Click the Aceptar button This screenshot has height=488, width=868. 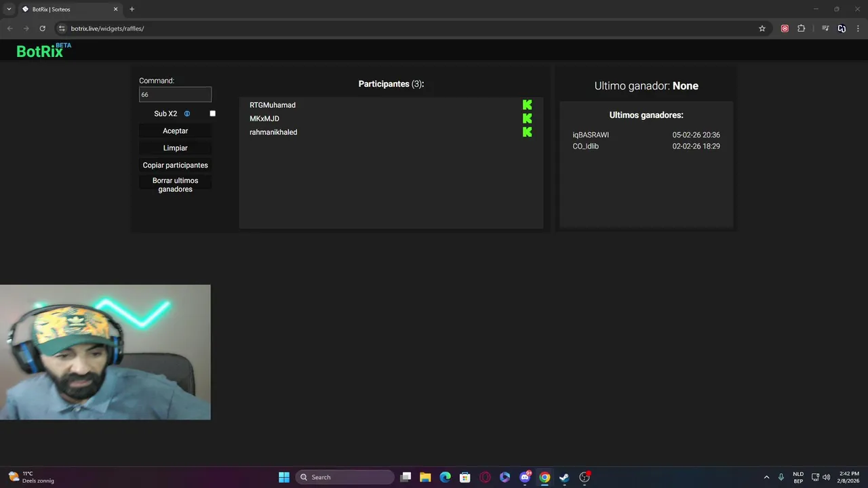coord(175,131)
